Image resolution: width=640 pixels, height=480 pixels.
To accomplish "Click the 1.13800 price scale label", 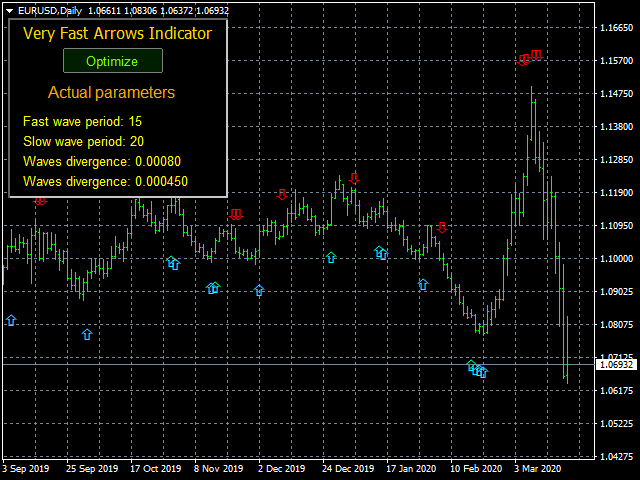I will [616, 127].
